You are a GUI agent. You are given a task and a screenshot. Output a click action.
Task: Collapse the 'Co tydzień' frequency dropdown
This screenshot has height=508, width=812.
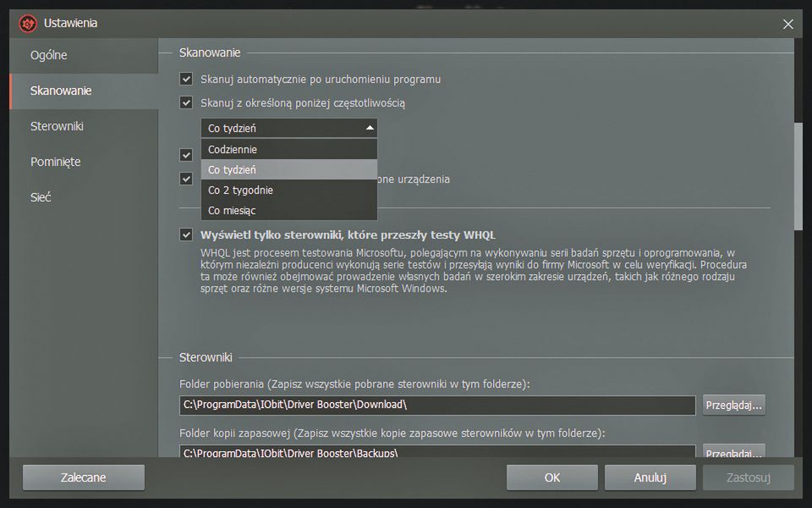[289, 128]
